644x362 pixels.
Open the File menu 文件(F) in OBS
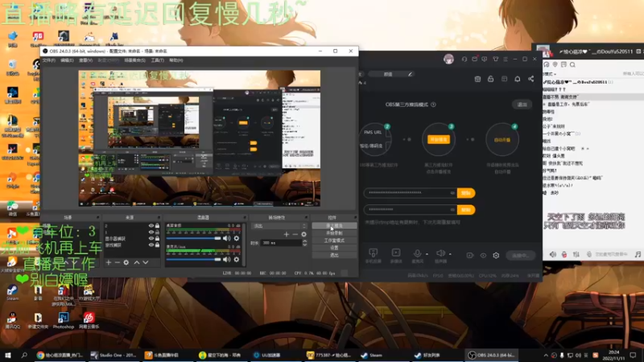click(x=48, y=60)
